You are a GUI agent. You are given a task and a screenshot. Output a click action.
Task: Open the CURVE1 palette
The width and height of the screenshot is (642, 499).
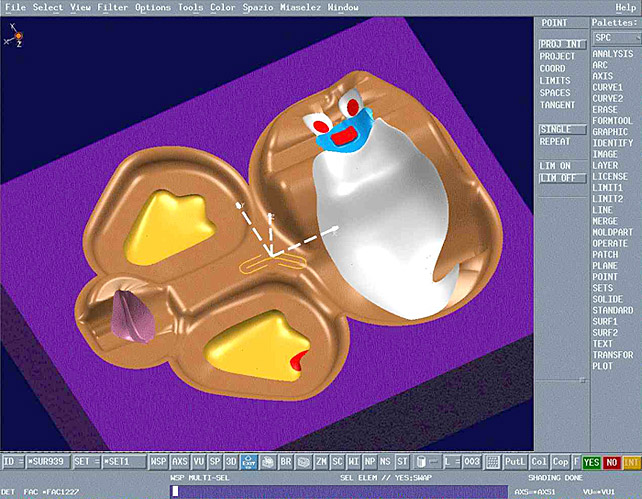pos(607,87)
